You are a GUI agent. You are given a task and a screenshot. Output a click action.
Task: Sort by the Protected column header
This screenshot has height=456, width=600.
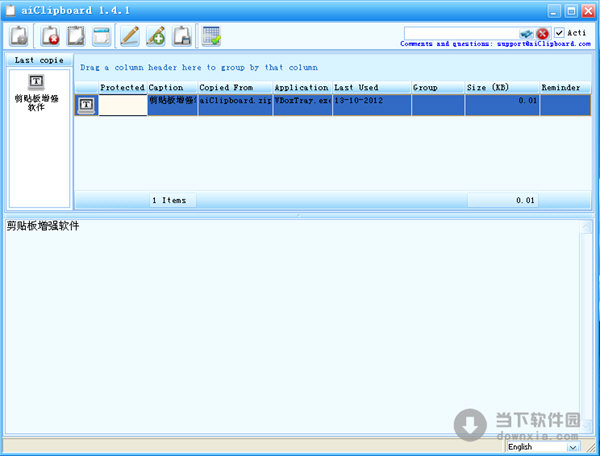(x=122, y=88)
